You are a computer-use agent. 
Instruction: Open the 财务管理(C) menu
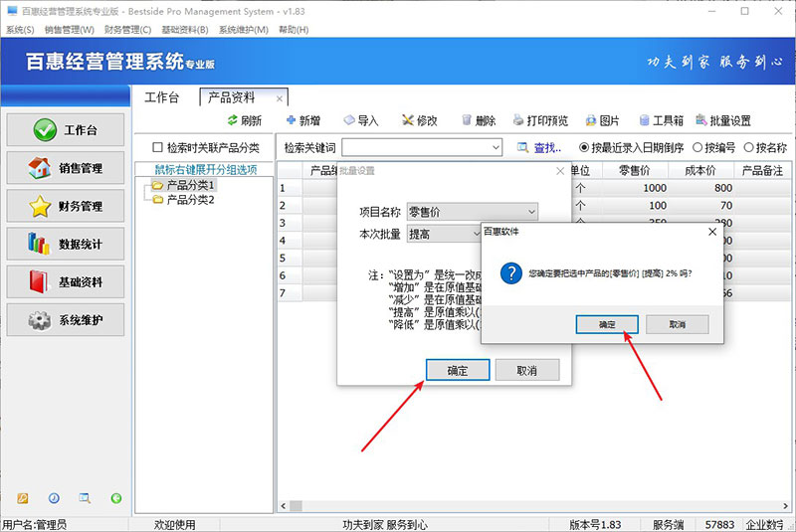click(128, 30)
